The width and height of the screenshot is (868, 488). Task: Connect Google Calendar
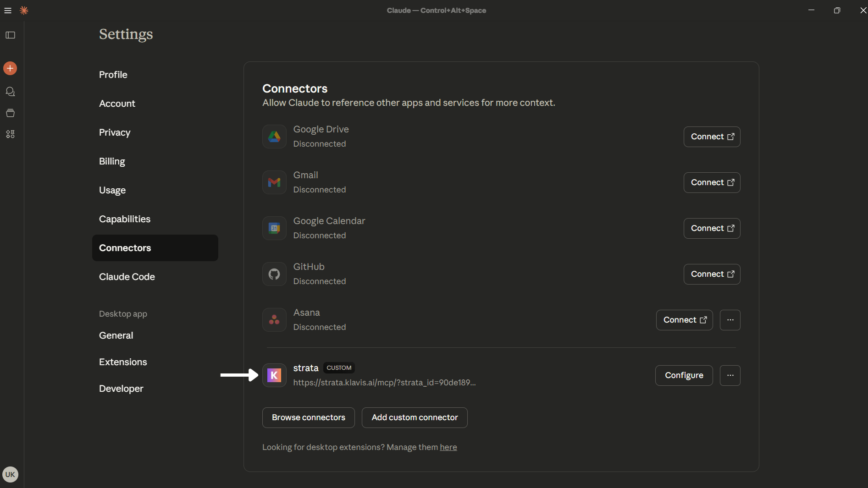712,228
